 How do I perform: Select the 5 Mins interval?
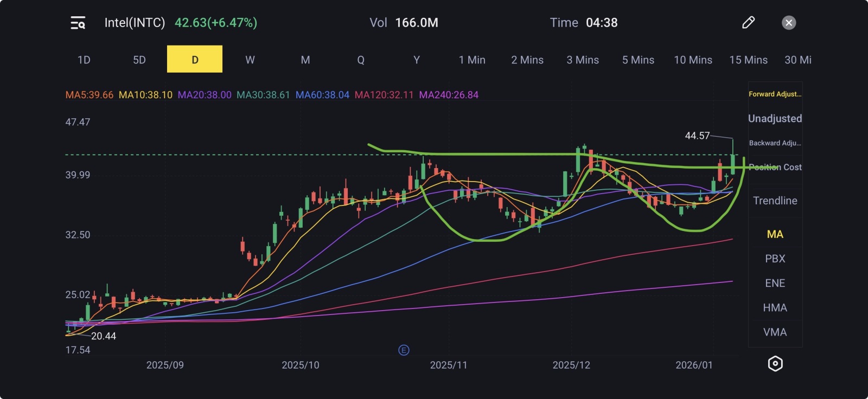(x=638, y=60)
